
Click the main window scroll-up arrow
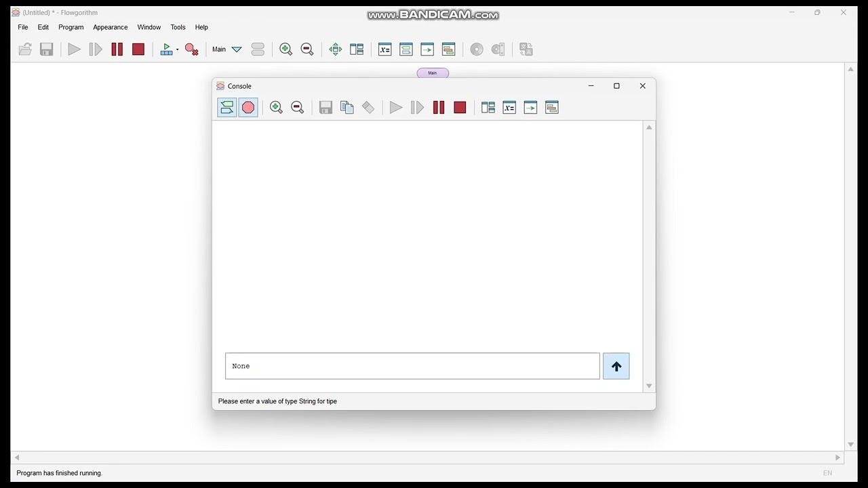click(850, 69)
